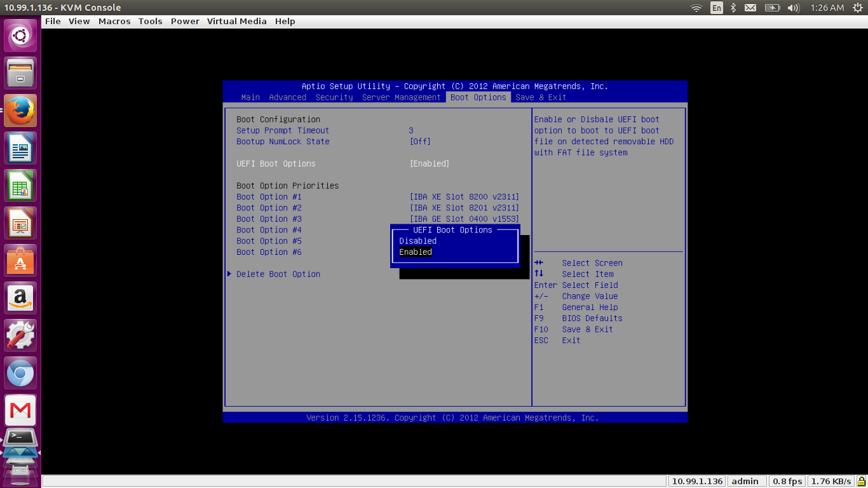Open the Ubuntu Dash launcher icon

20,36
